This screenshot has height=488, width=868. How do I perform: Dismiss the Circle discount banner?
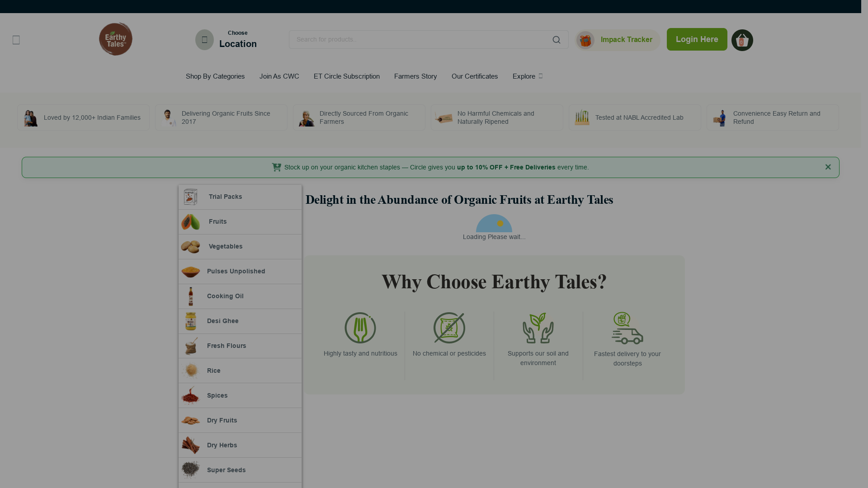(x=828, y=167)
